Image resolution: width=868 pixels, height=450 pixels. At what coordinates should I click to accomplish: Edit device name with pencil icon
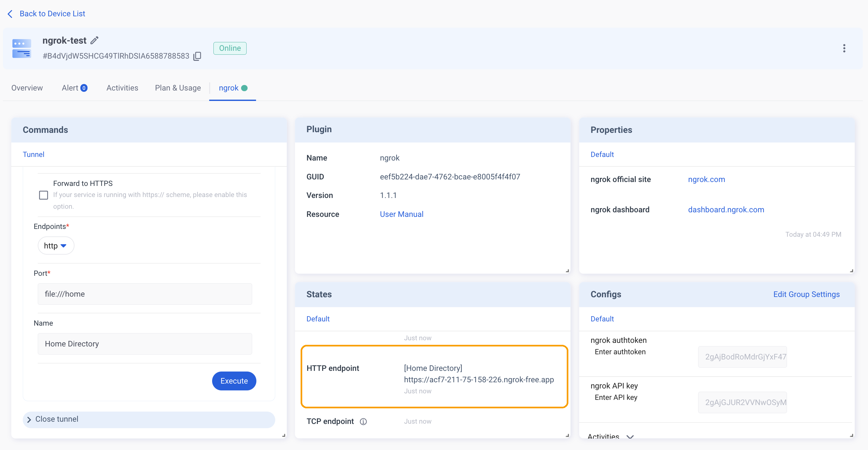pos(95,40)
